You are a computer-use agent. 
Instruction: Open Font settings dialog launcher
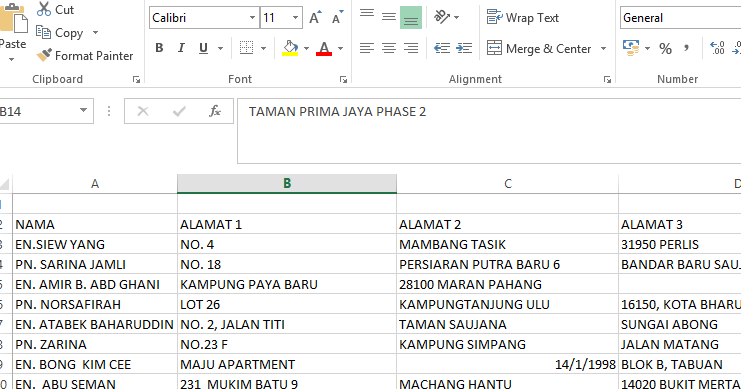344,80
